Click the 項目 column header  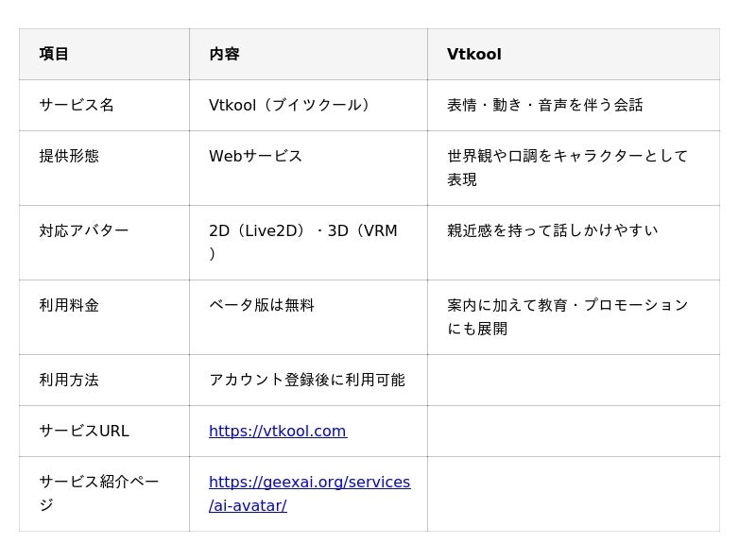(104, 54)
